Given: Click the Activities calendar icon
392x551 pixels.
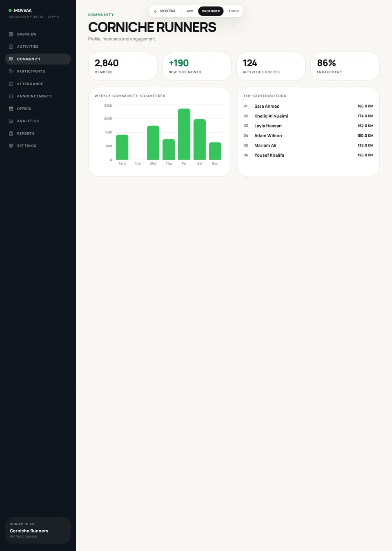Looking at the screenshot, I should [x=11, y=47].
